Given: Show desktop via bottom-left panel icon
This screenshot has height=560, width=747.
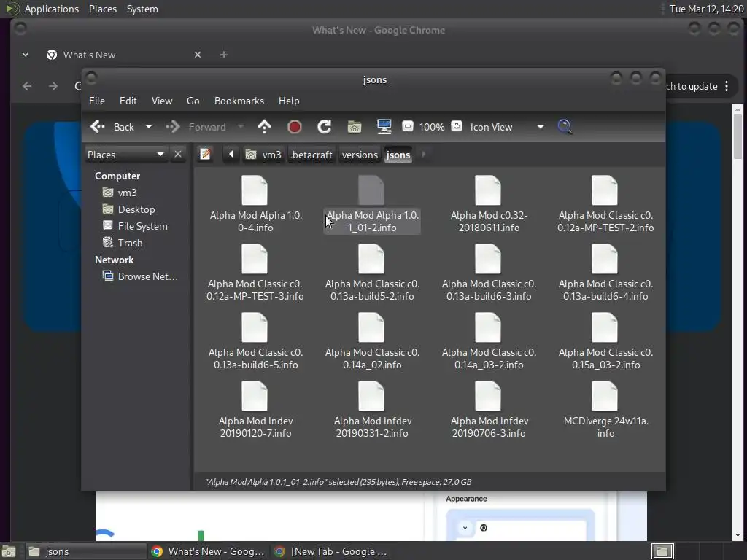Looking at the screenshot, I should pos(9,551).
